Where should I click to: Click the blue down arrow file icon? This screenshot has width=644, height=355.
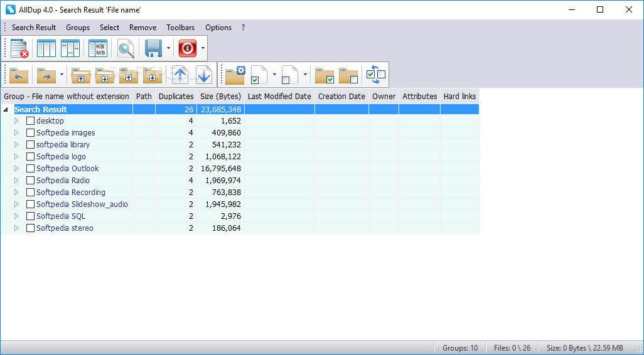(x=204, y=75)
